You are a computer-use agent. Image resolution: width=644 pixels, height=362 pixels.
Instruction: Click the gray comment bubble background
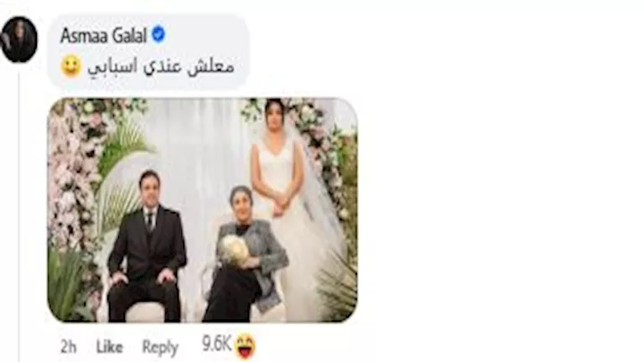(x=148, y=52)
